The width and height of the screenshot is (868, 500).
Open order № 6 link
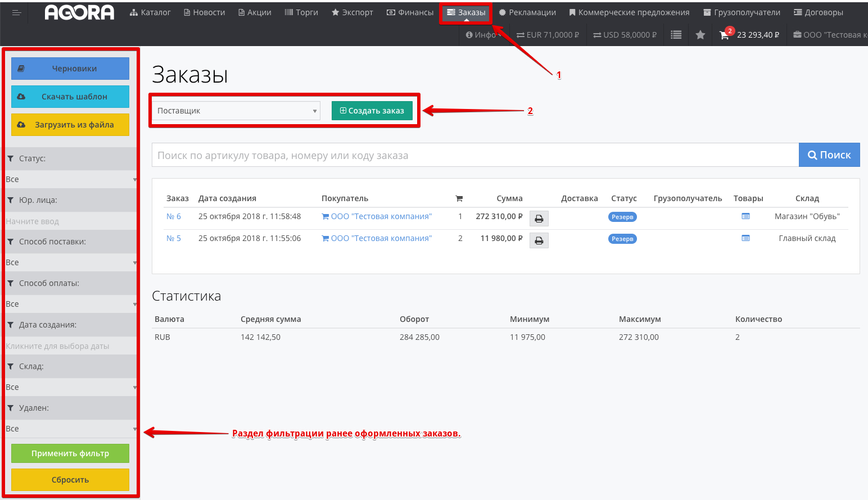coord(174,216)
